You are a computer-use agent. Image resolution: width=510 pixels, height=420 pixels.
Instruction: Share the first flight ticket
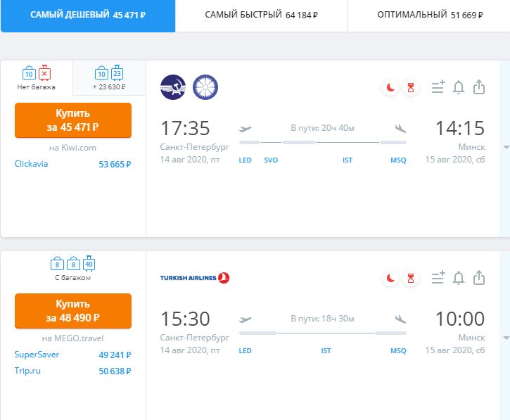point(479,87)
